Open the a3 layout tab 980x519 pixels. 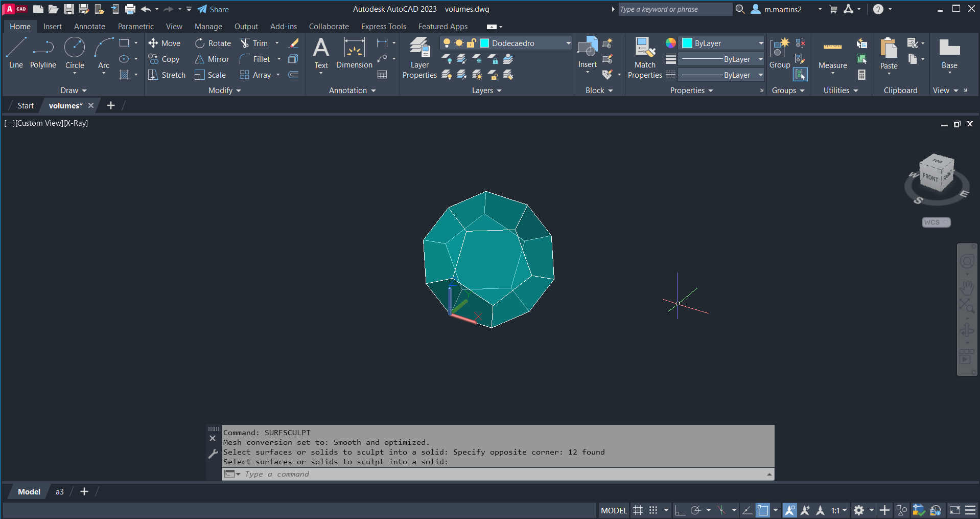(60, 492)
